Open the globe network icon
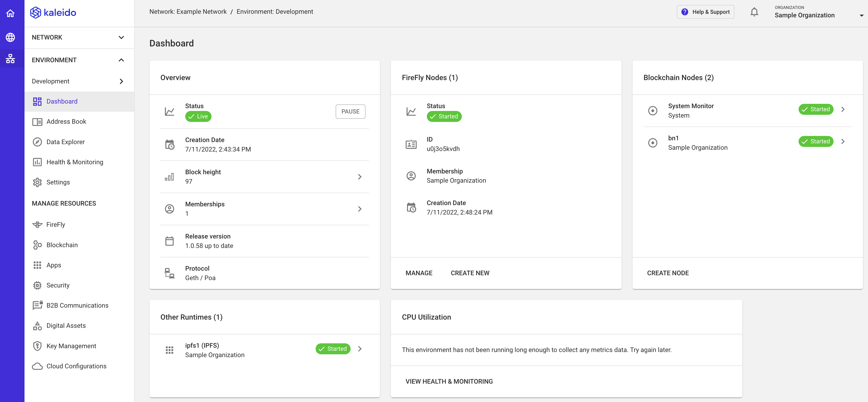868x402 pixels. (x=10, y=37)
